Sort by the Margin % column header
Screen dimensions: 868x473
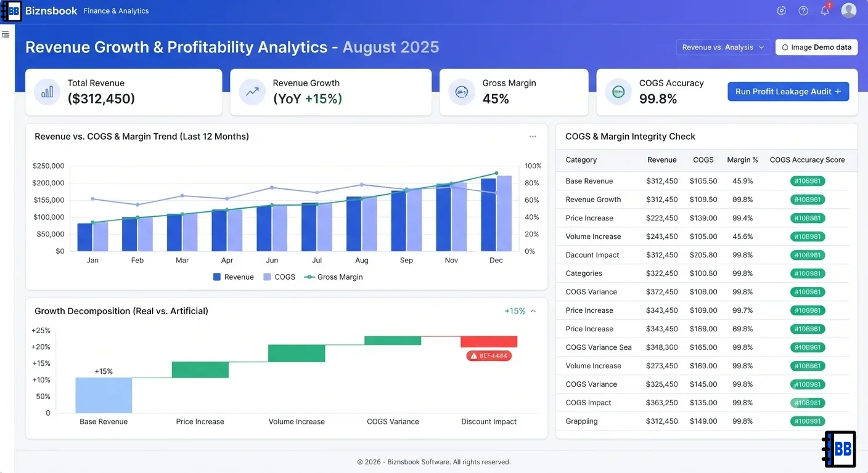(743, 160)
